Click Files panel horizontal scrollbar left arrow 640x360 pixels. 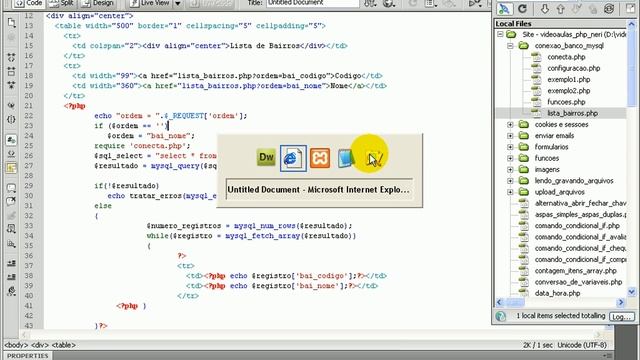click(x=500, y=302)
